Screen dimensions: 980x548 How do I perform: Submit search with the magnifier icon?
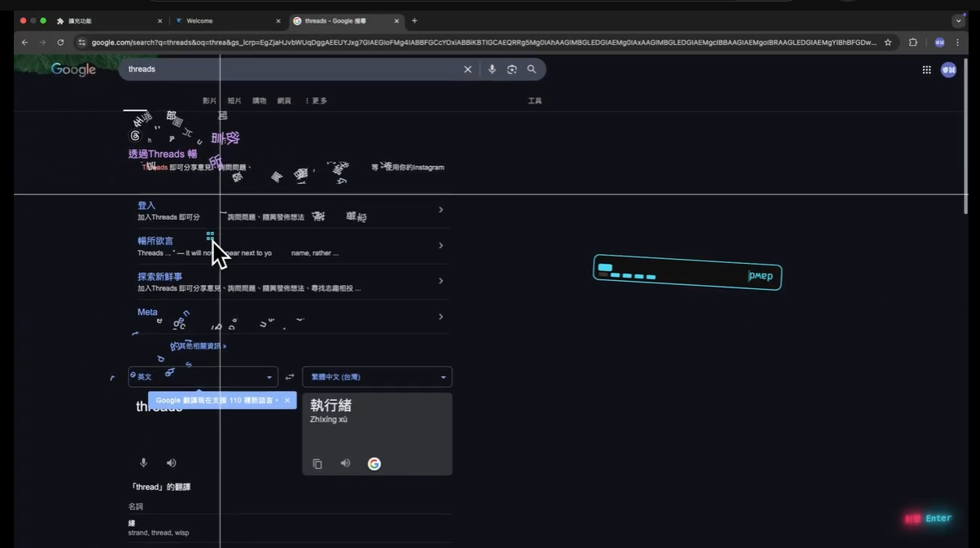tap(532, 69)
